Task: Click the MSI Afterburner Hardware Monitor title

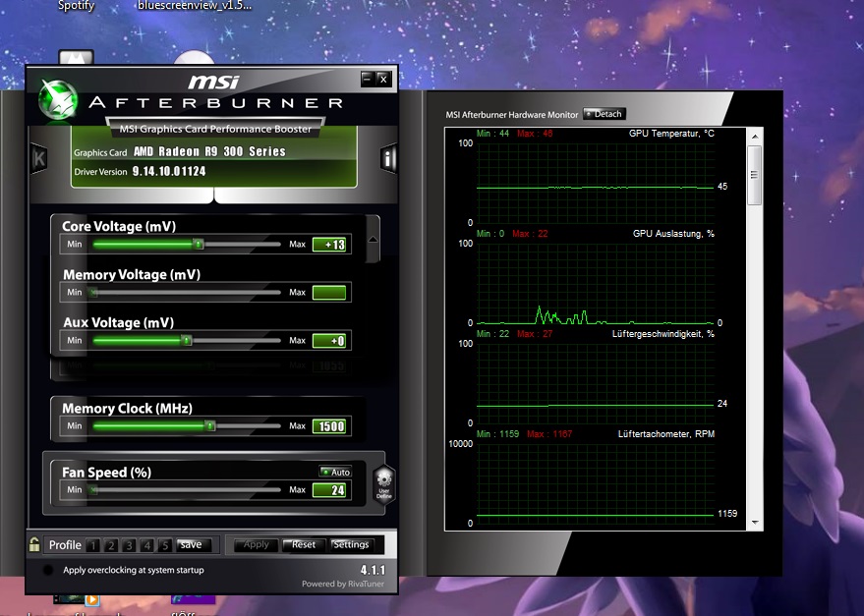Action: 512,115
